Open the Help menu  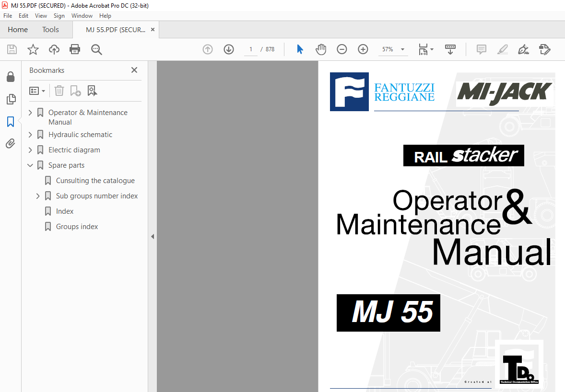(105, 16)
